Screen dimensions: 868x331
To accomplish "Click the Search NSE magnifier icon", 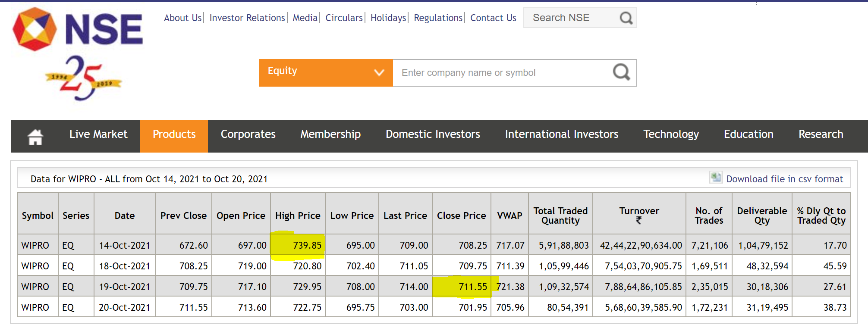I will click(x=626, y=18).
